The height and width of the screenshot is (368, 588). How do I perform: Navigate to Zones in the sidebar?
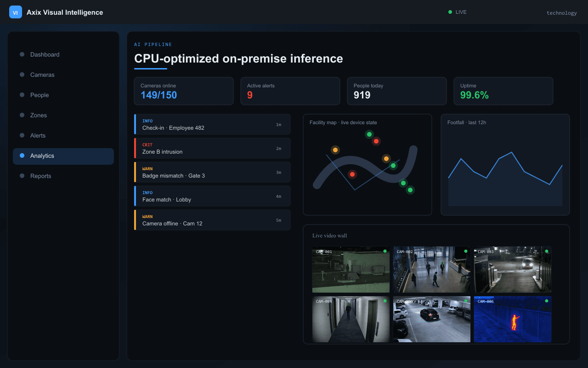tap(63, 115)
